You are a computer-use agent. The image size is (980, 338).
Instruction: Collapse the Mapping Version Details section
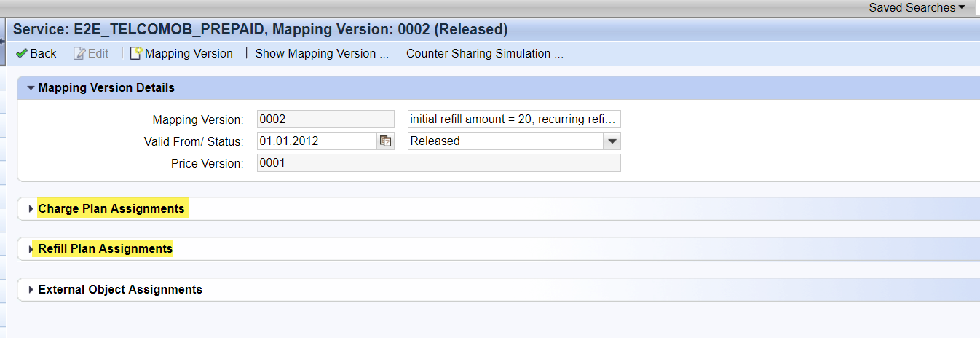tap(31, 88)
